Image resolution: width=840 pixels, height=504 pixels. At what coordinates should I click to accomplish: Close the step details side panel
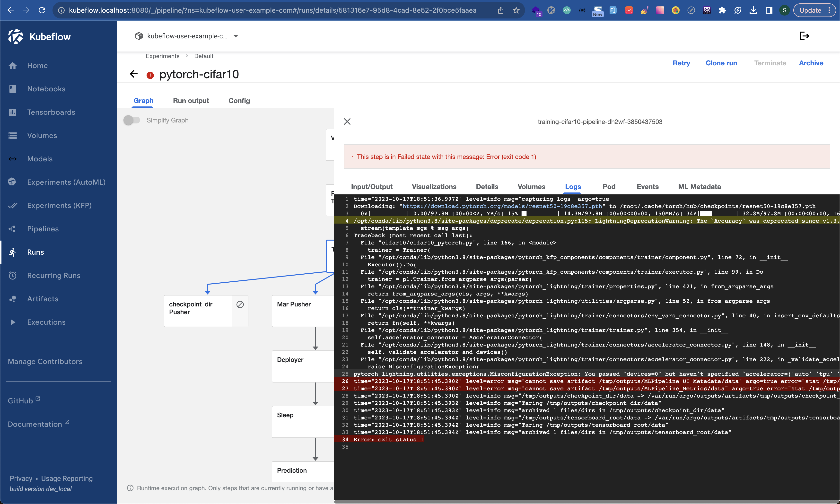coord(347,122)
